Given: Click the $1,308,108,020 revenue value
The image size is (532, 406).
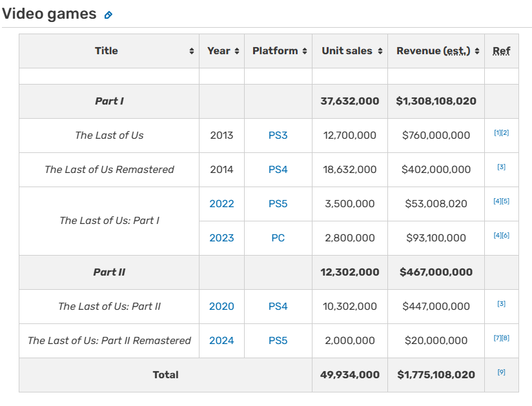Looking at the screenshot, I should click(436, 101).
